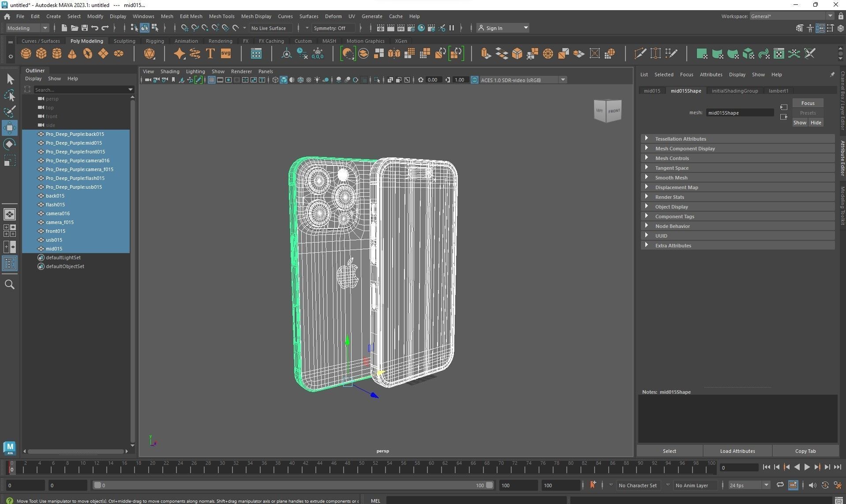
Task: Play the animation forward
Action: 807,467
